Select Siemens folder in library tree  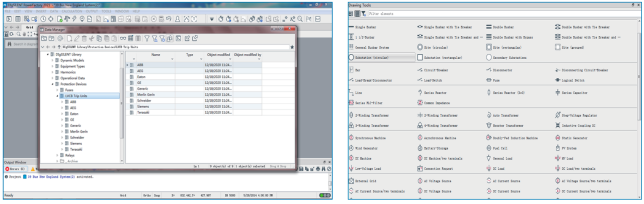[76, 143]
